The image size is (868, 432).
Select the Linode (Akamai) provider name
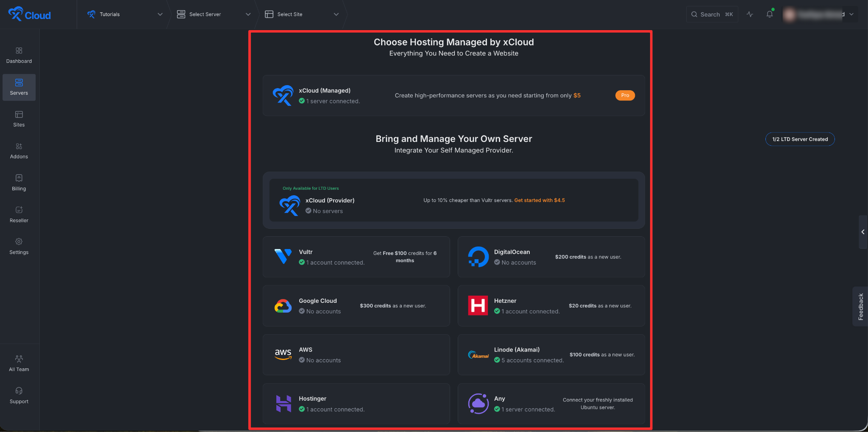point(517,350)
